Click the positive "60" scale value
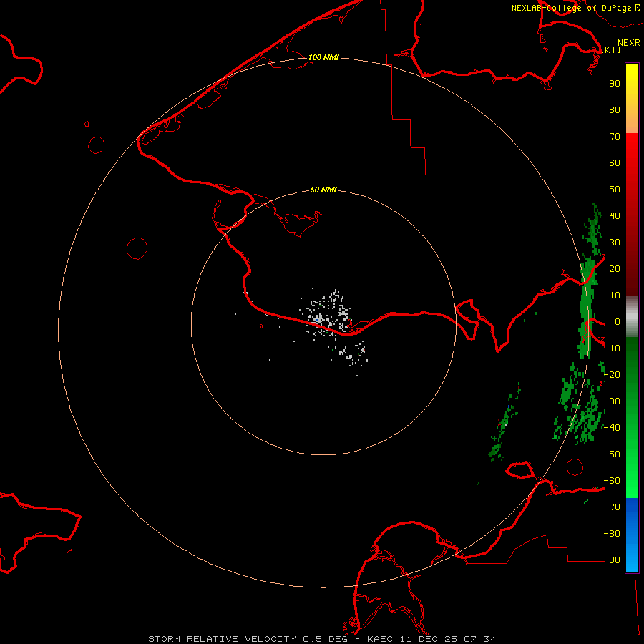The image size is (644, 644). pyautogui.click(x=615, y=162)
